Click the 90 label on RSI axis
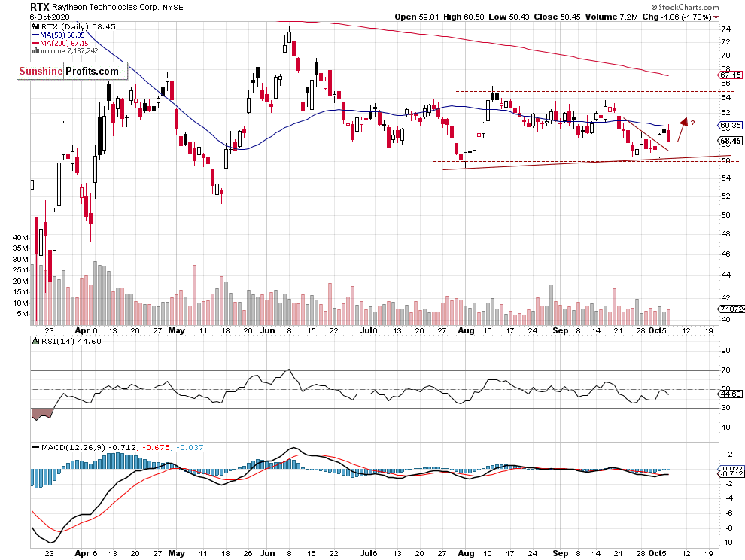The width and height of the screenshot is (745, 560). pyautogui.click(x=725, y=351)
